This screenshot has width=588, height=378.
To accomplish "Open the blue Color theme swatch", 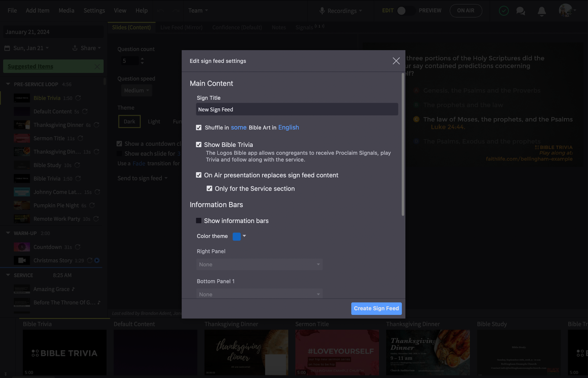I will [237, 236].
